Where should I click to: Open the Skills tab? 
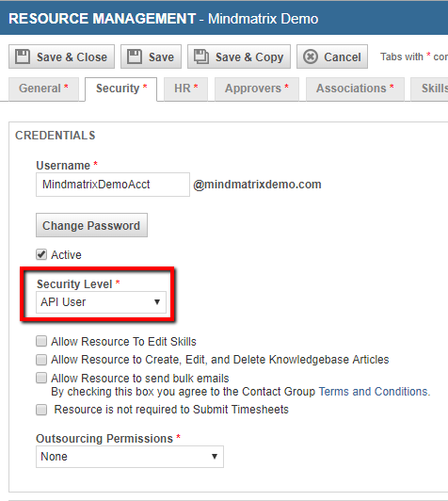click(429, 89)
